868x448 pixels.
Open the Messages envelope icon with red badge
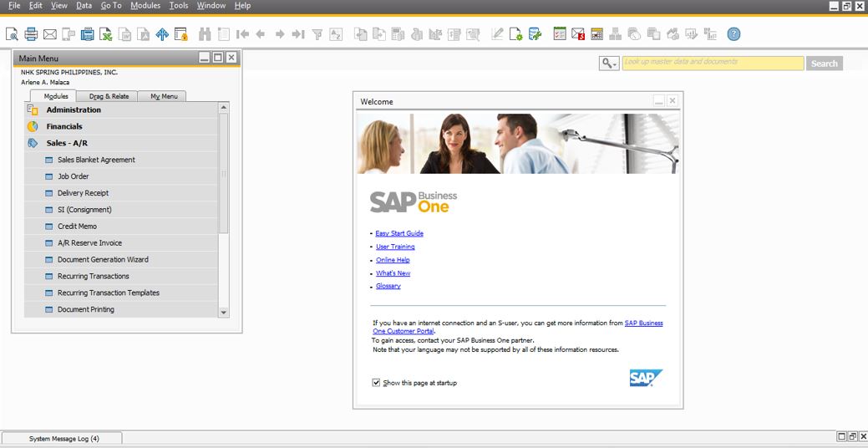coord(578,34)
